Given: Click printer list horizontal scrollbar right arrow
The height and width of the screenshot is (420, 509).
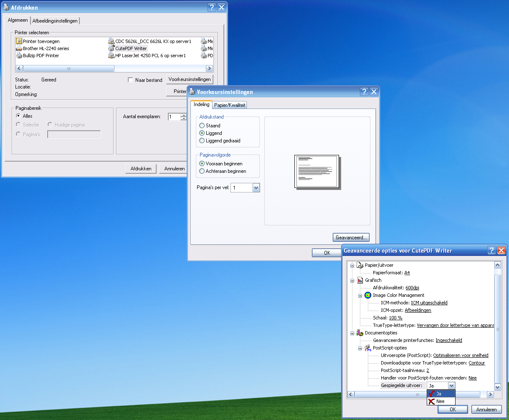Looking at the screenshot, I should coord(210,68).
